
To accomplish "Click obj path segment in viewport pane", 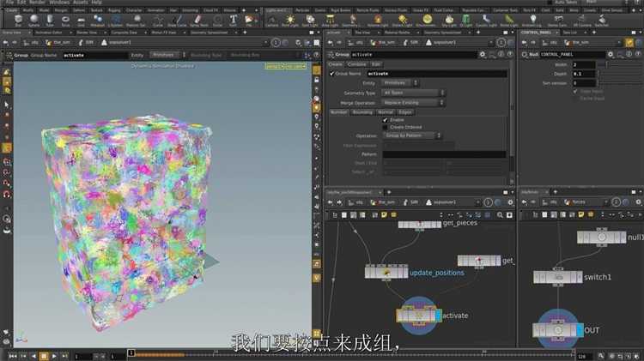I will tap(31, 42).
